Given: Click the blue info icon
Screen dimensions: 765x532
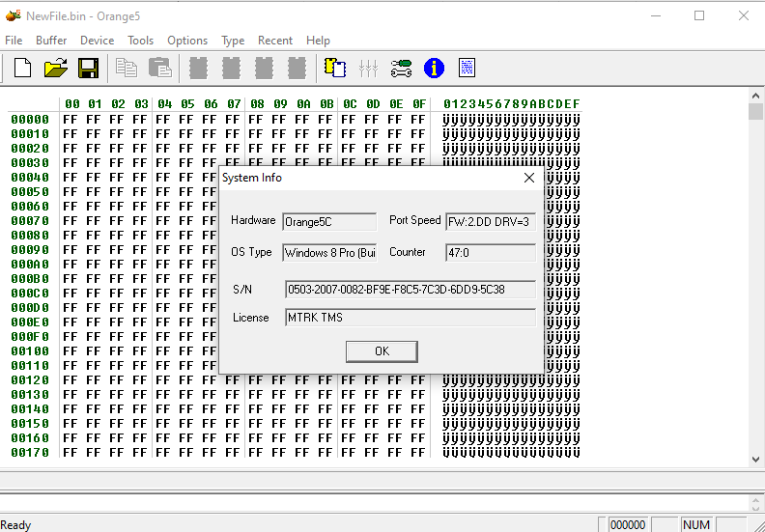Looking at the screenshot, I should pos(434,68).
